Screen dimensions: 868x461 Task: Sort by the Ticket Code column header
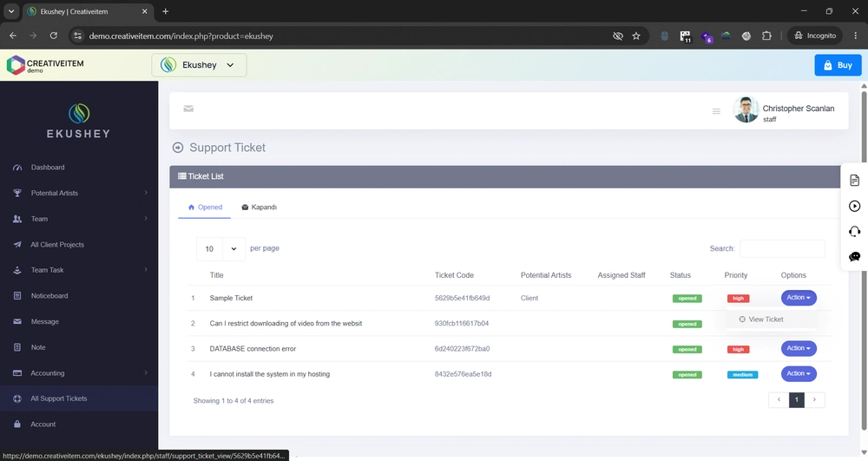tap(454, 275)
